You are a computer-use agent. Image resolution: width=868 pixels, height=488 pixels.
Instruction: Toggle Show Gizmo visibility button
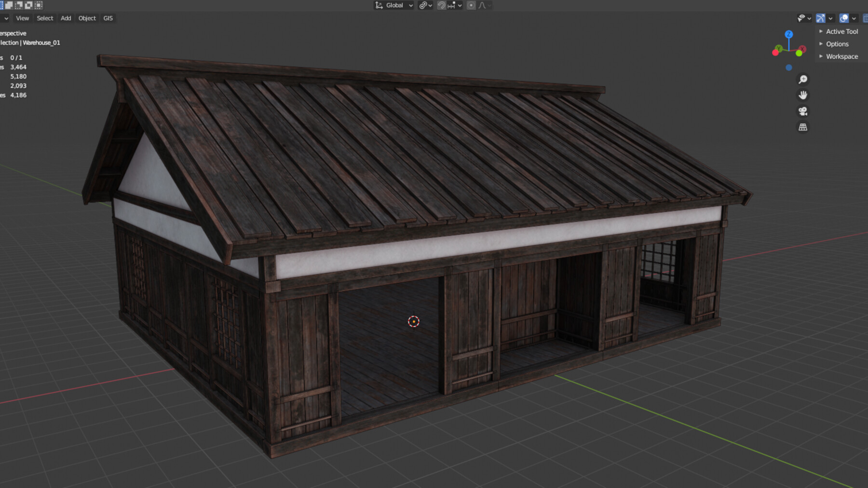pos(820,18)
